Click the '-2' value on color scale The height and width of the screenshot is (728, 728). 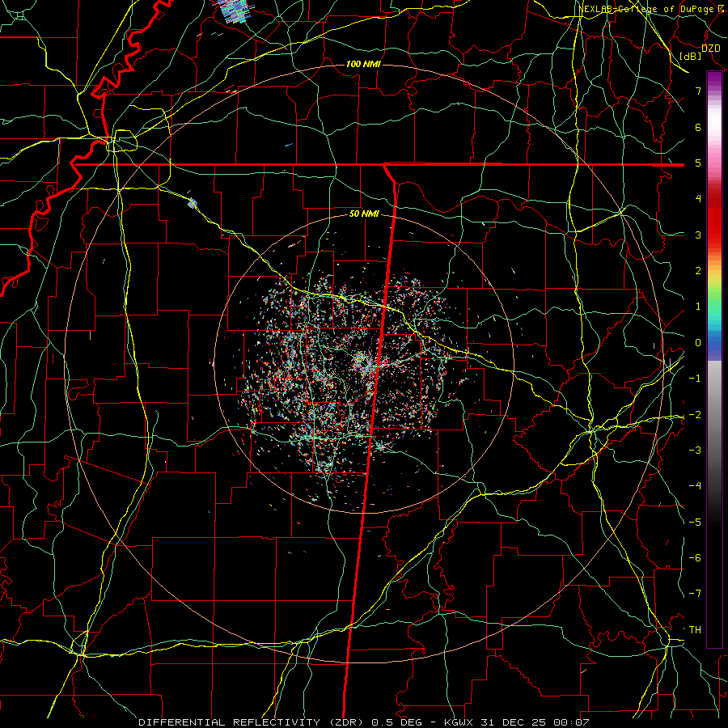pos(695,414)
